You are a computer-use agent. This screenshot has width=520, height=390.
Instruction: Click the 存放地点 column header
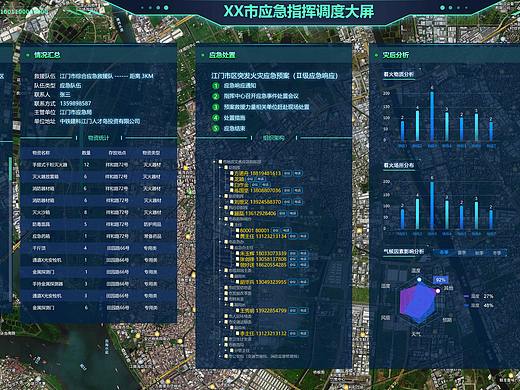[117, 153]
